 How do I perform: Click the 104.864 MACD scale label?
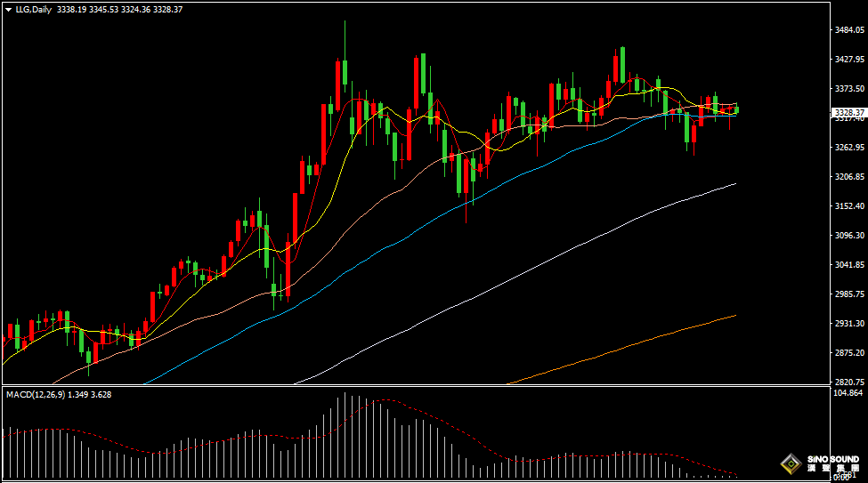848,393
